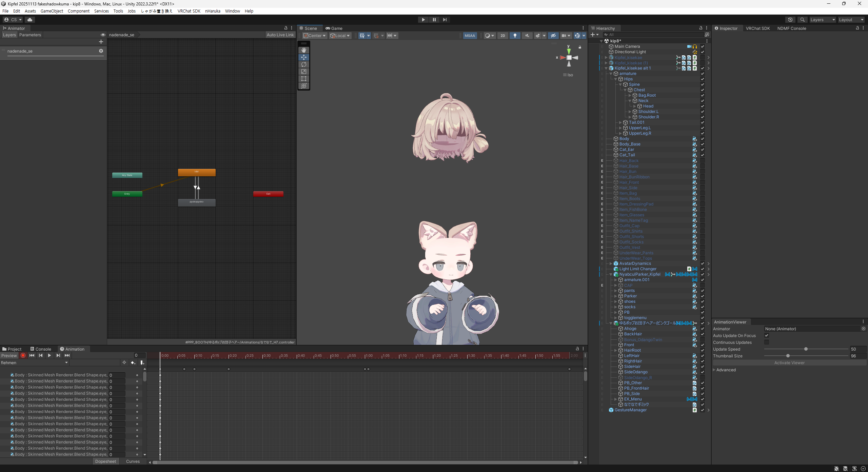
Task: Select the Rotate tool in scene toolbar
Action: pos(303,64)
